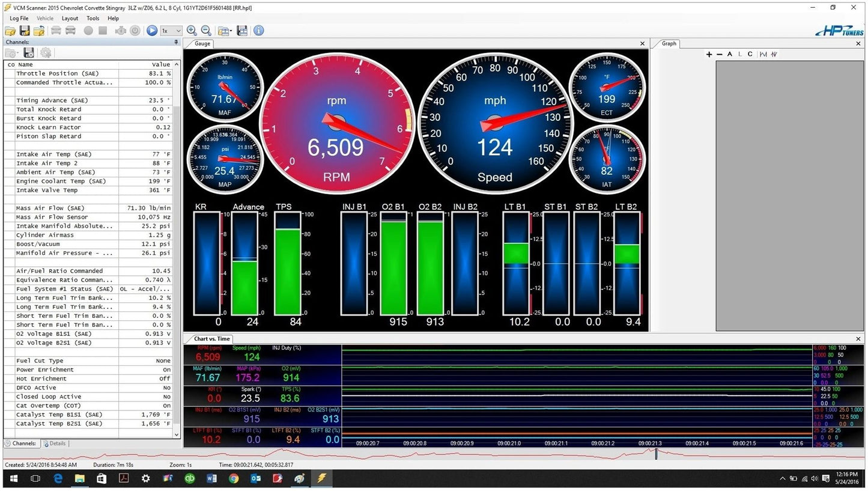The height and width of the screenshot is (491, 868).
Task: Open a log file via folder icon
Action: [x=10, y=30]
